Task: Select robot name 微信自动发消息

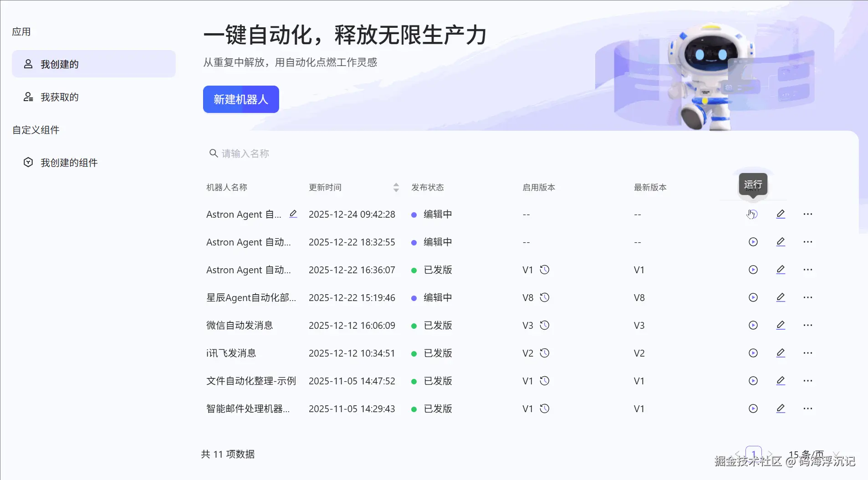Action: pyautogui.click(x=240, y=325)
